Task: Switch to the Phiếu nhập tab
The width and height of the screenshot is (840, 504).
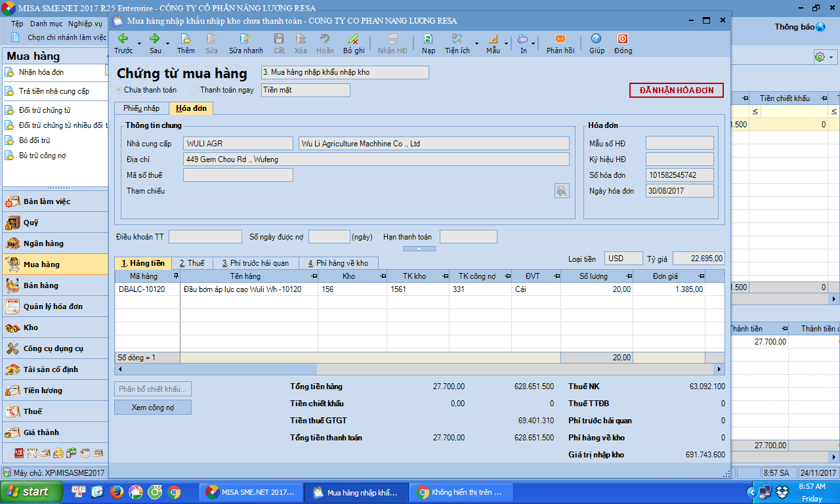Action: tap(141, 108)
